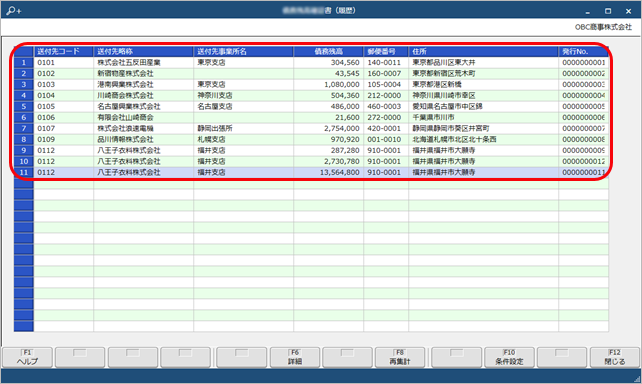Viewport: 642px width, 384px height.
Task: Click code cell 0103
Action: 63,85
